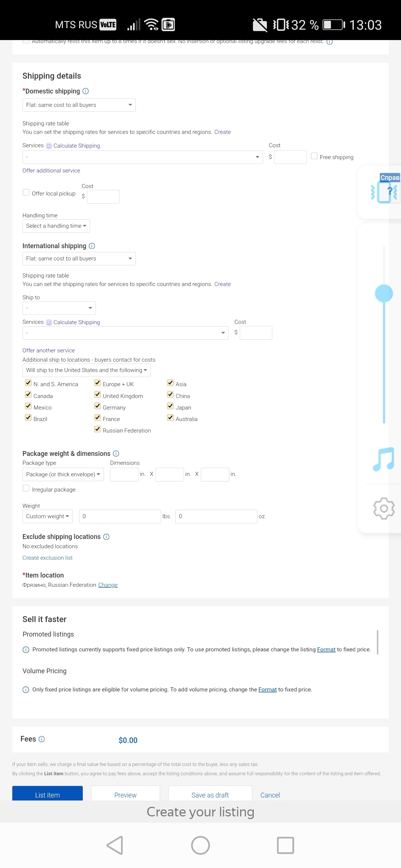This screenshot has width=401, height=868.
Task: Enable the Free shipping checkbox
Action: [314, 156]
